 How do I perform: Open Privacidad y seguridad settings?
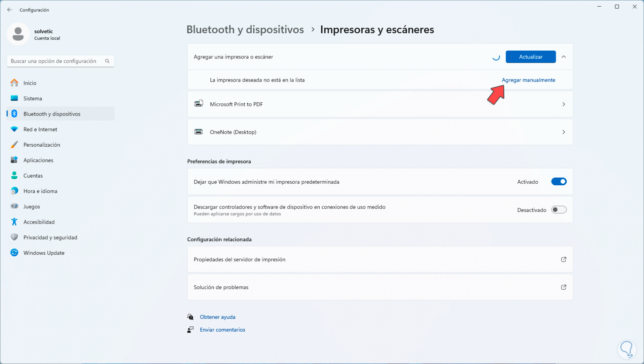click(x=50, y=237)
